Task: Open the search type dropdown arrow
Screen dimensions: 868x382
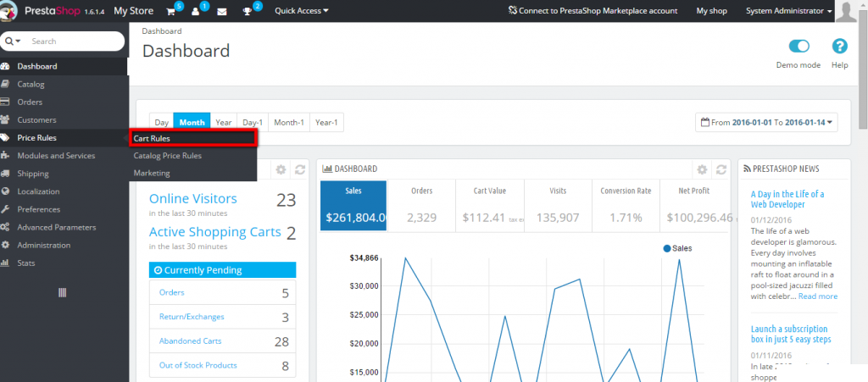Action: pos(14,42)
